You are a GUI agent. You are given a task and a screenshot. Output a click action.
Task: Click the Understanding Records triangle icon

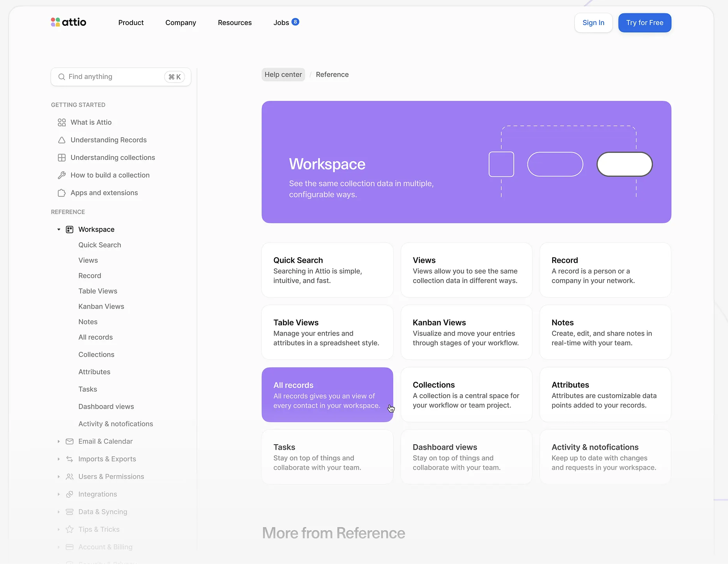pos(62,140)
